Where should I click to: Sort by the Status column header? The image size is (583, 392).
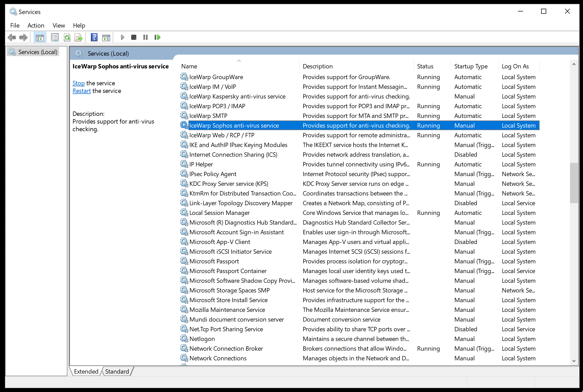(433, 66)
